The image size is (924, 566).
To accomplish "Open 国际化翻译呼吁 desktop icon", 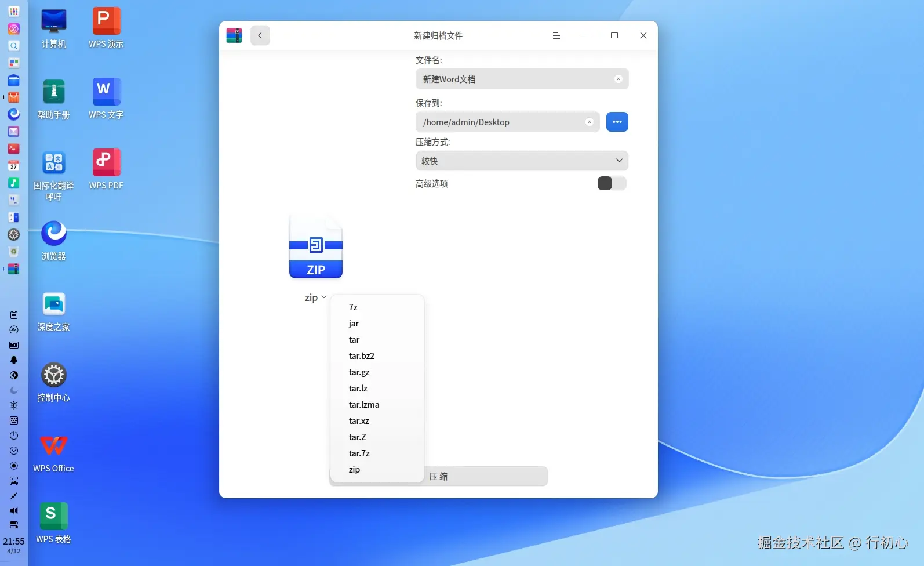I will 54,176.
